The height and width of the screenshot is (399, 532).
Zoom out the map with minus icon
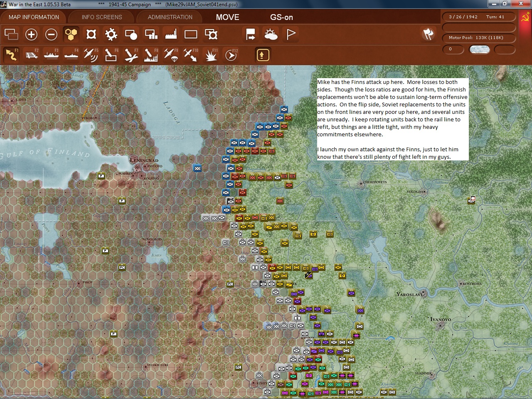point(51,34)
